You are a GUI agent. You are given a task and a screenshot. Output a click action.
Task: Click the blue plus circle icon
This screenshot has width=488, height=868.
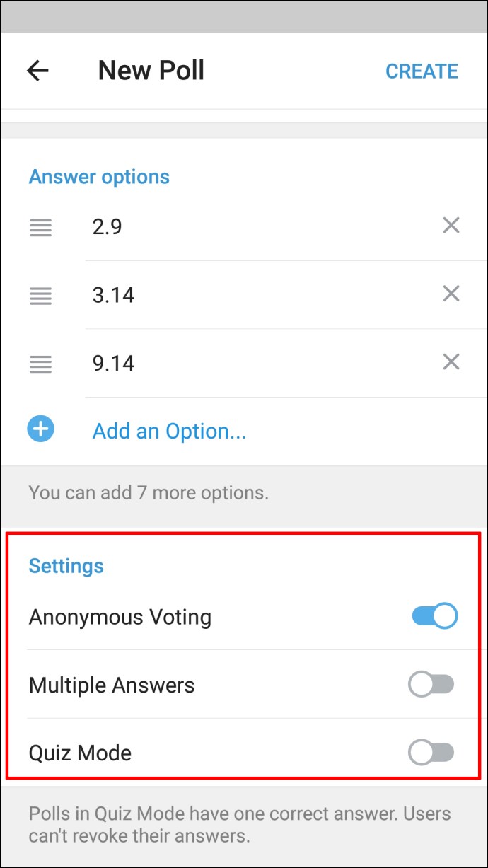(41, 429)
